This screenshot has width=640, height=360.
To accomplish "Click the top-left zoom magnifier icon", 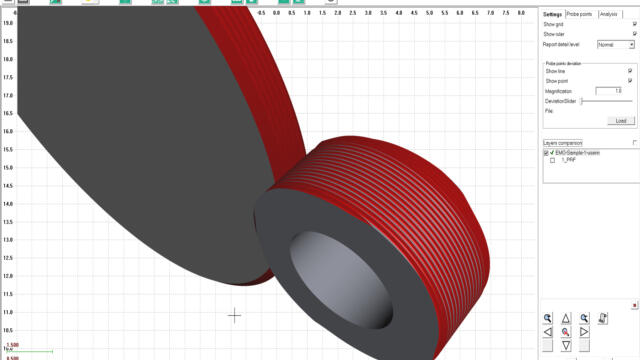I will point(548,318).
